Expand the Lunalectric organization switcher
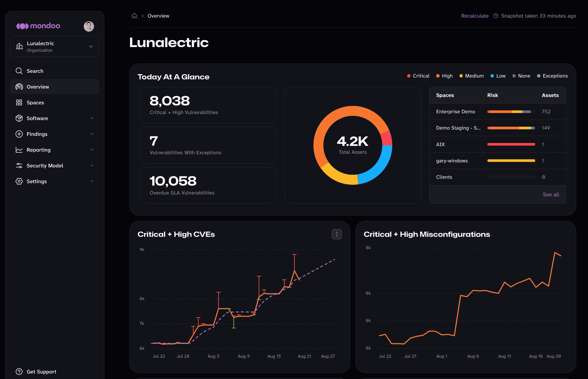Image resolution: width=588 pixels, height=379 pixels. [x=55, y=46]
